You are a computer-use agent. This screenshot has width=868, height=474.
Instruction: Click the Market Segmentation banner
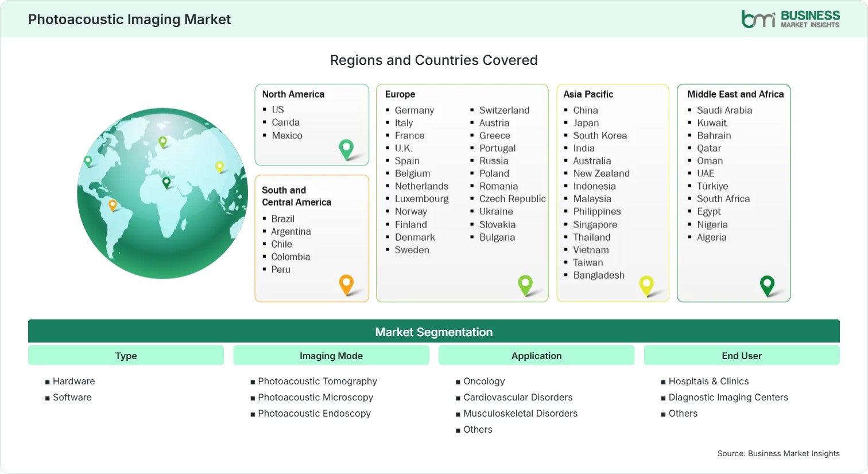pyautogui.click(x=434, y=332)
